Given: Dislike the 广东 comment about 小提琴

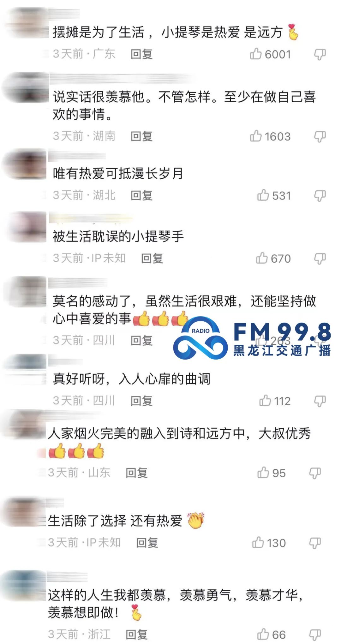Looking at the screenshot, I should tap(320, 54).
